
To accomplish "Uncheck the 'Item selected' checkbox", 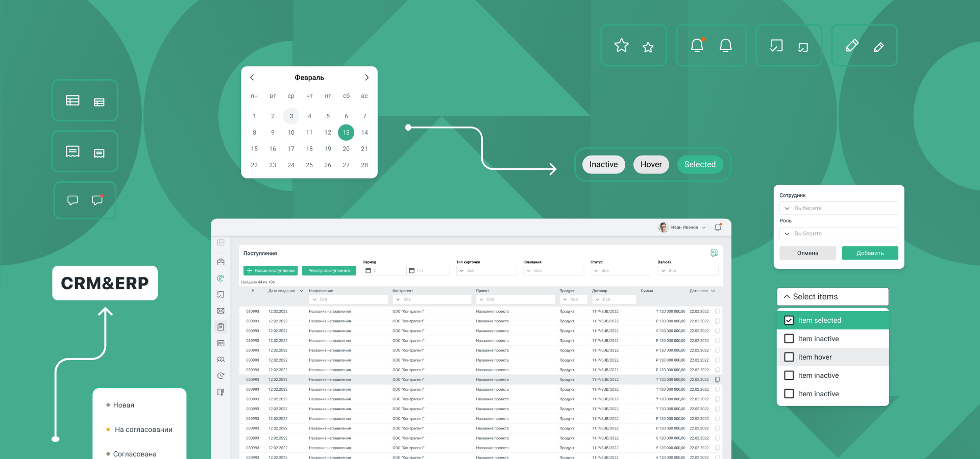I will tap(789, 320).
